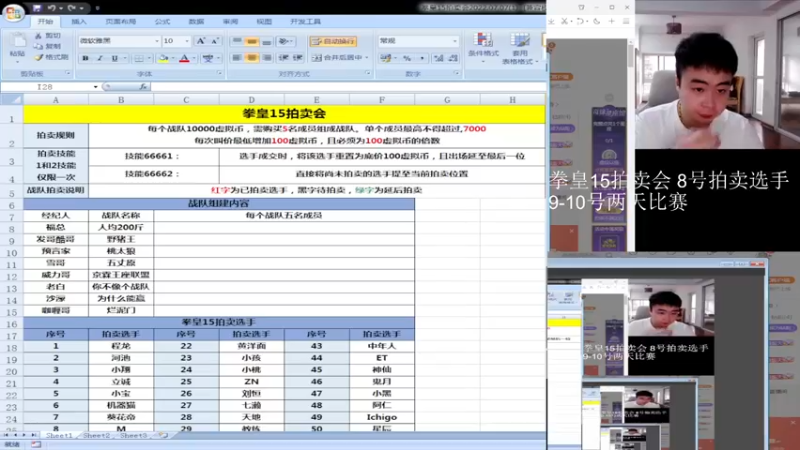Increase decimal places
Screen dimensions: 800x450
coord(438,58)
